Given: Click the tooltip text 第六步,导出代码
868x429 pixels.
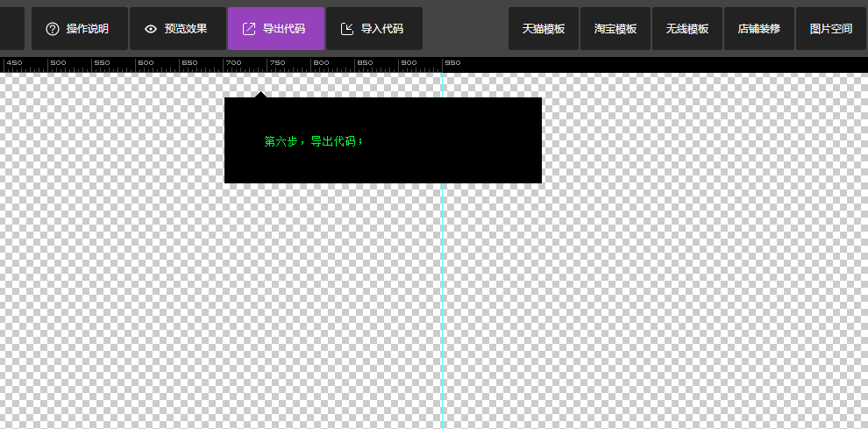Looking at the screenshot, I should [314, 141].
